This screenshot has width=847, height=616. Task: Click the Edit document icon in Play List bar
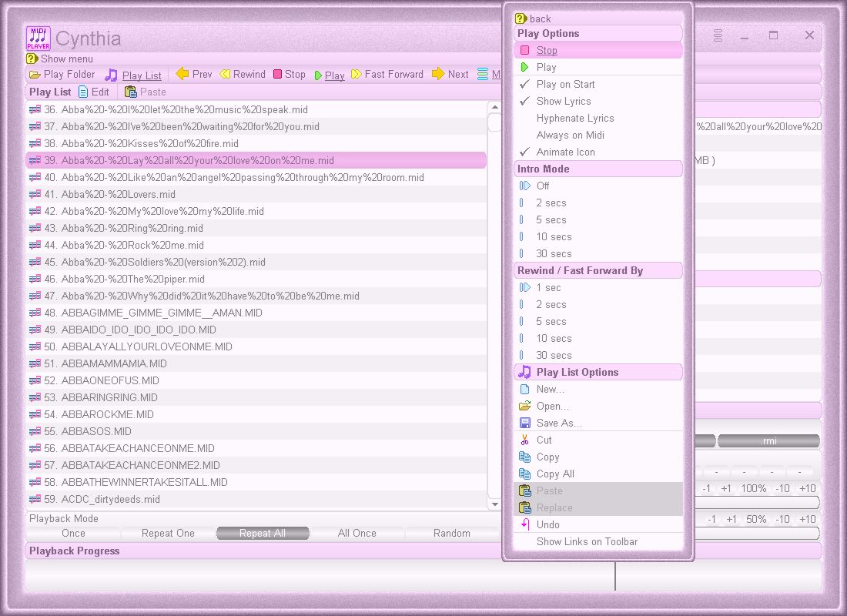83,92
